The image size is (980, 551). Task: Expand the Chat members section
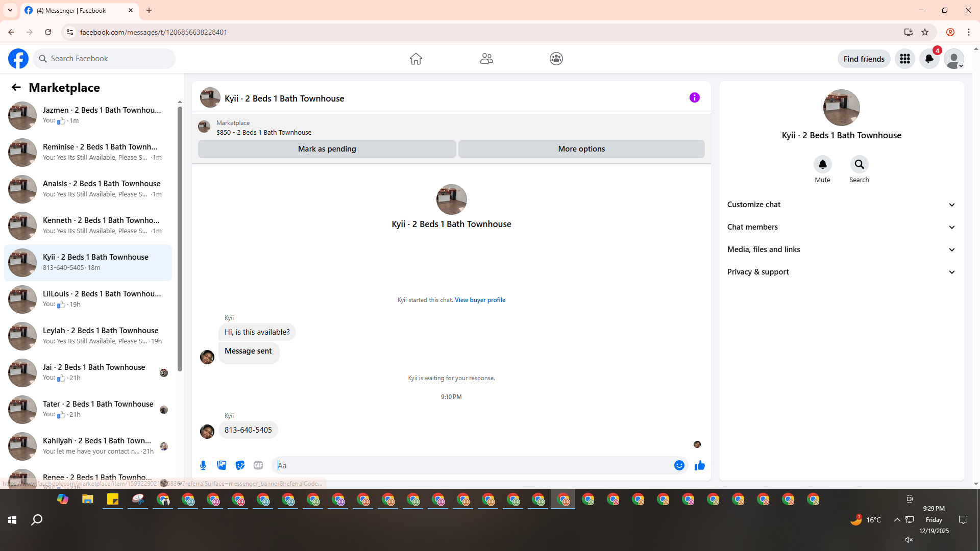point(841,227)
